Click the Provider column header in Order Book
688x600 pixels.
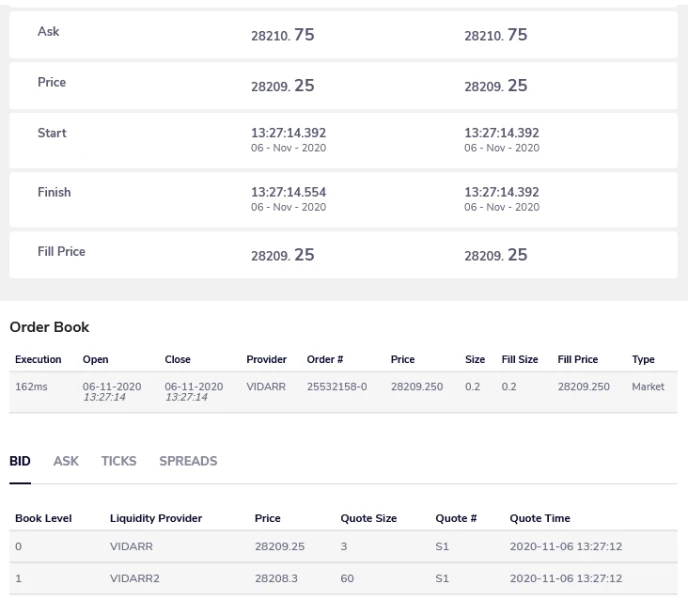pos(266,359)
